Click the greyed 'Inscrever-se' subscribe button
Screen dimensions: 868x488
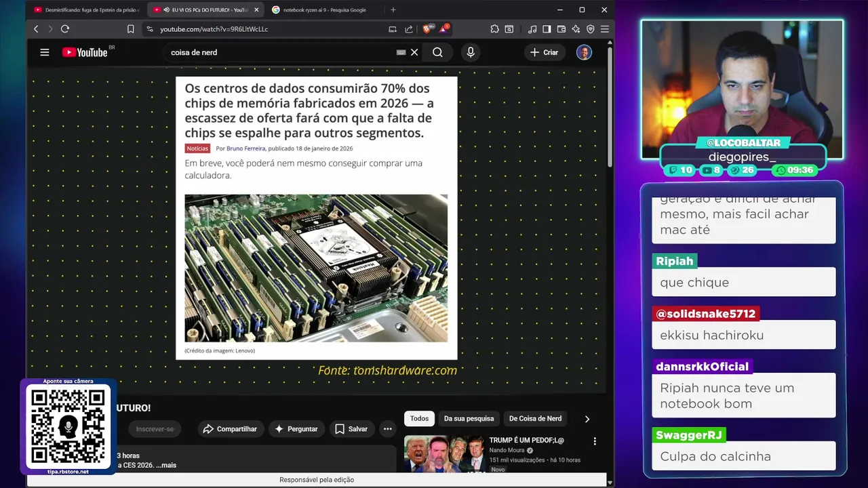point(155,429)
